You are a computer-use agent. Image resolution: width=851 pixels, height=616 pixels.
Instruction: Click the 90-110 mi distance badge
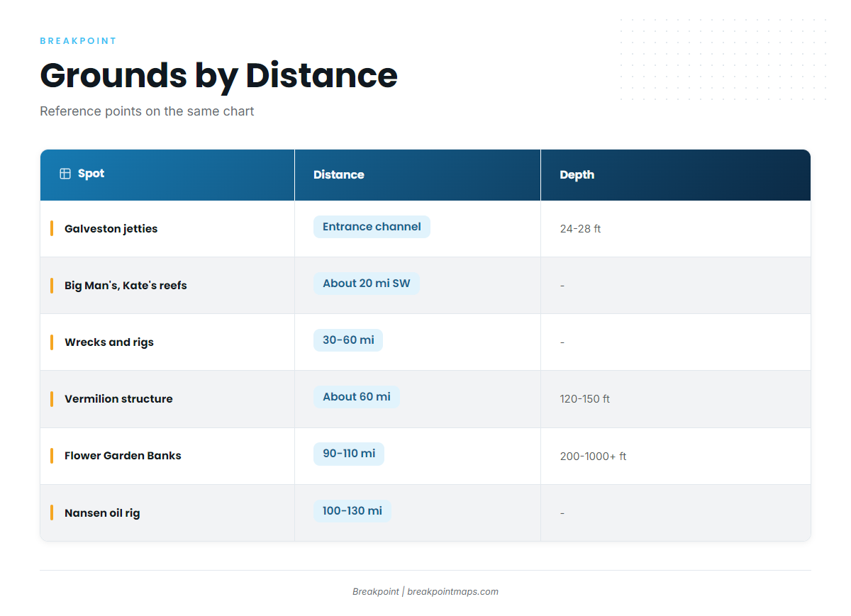349,454
